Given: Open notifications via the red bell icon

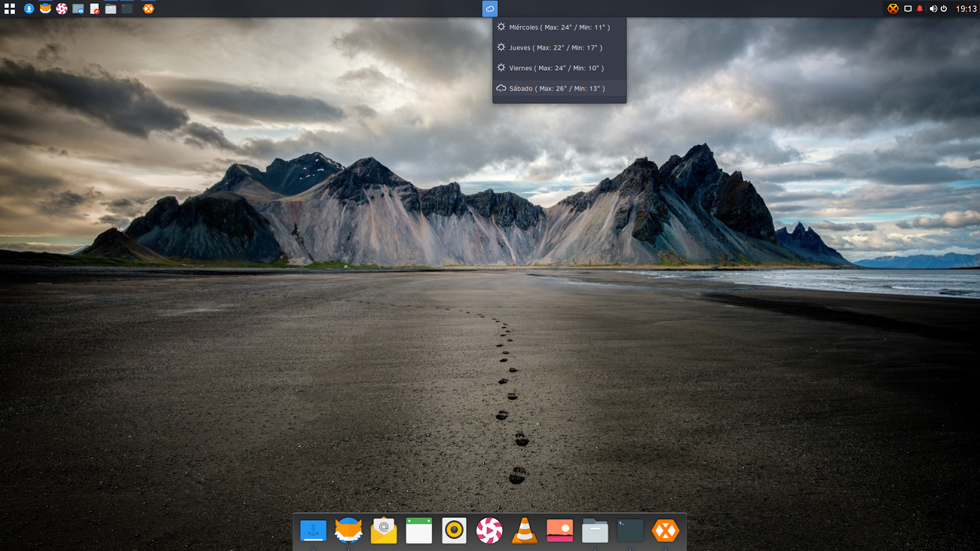Looking at the screenshot, I should point(919,9).
